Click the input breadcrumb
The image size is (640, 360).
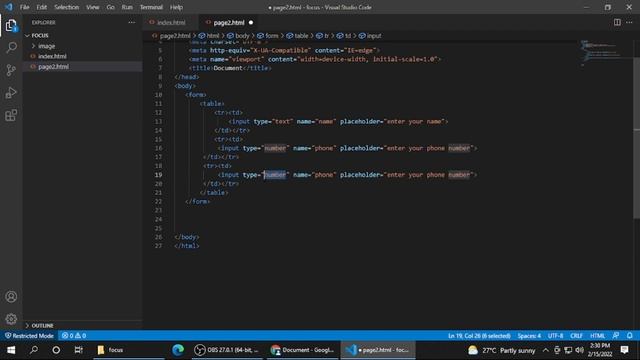373,36
